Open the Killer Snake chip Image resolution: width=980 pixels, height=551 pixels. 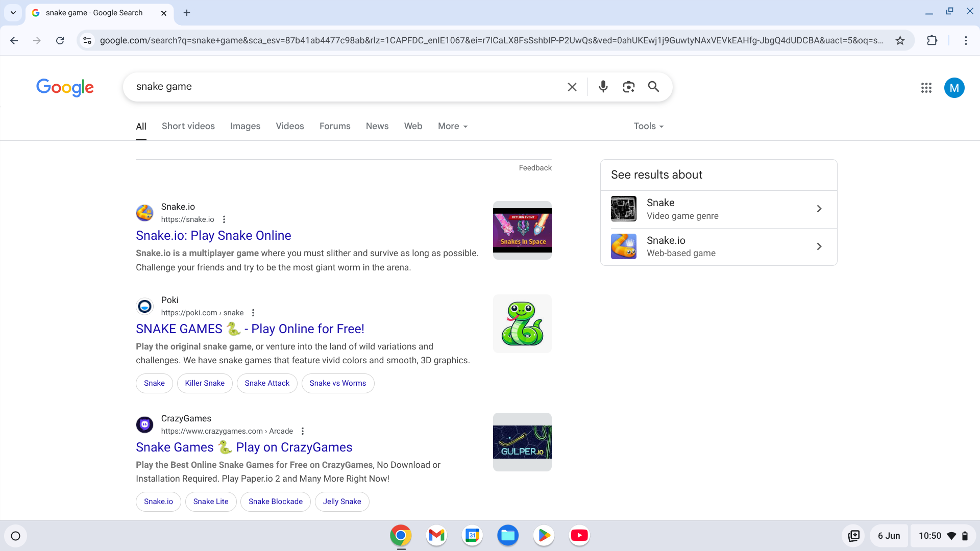point(205,383)
